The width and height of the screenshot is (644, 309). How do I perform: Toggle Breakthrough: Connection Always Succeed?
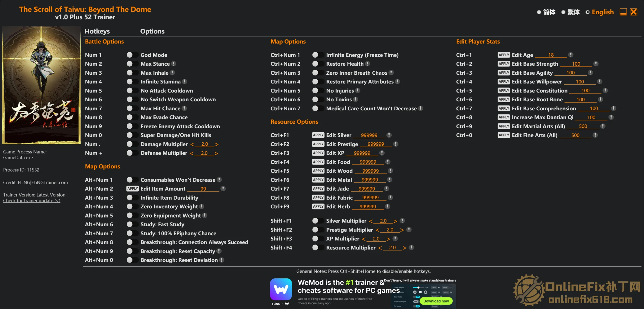coord(132,242)
